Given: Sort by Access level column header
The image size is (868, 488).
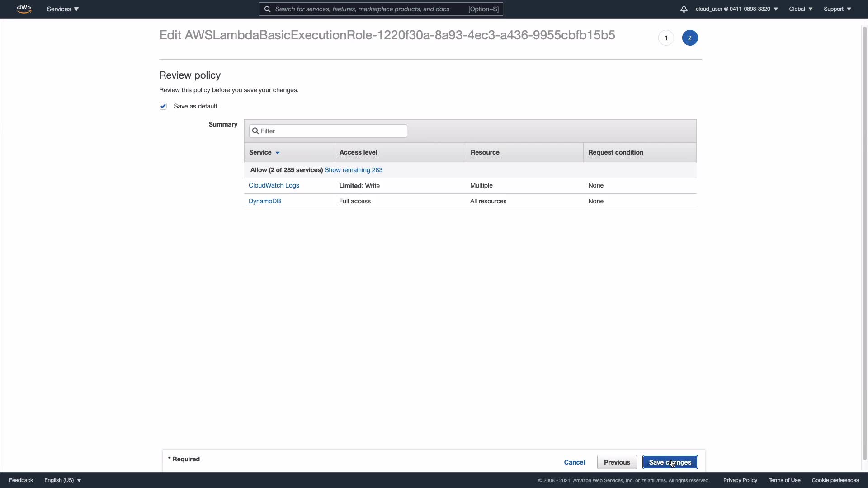Looking at the screenshot, I should pos(358,153).
